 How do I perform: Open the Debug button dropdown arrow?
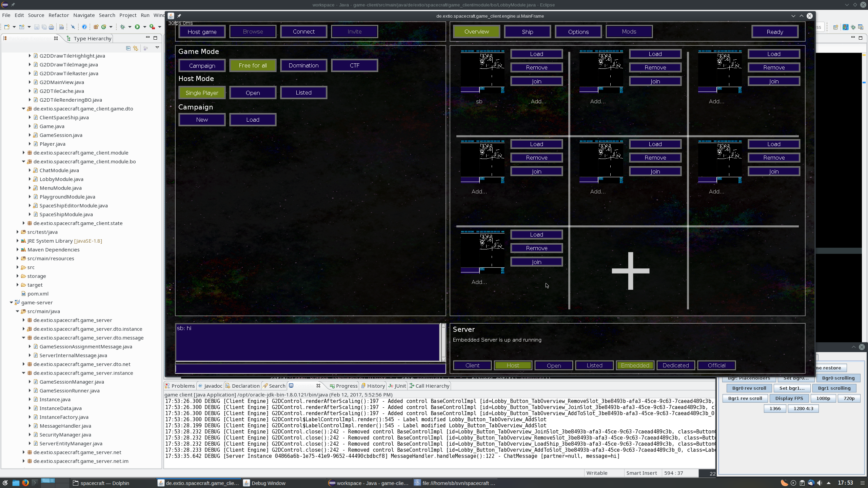tap(130, 27)
